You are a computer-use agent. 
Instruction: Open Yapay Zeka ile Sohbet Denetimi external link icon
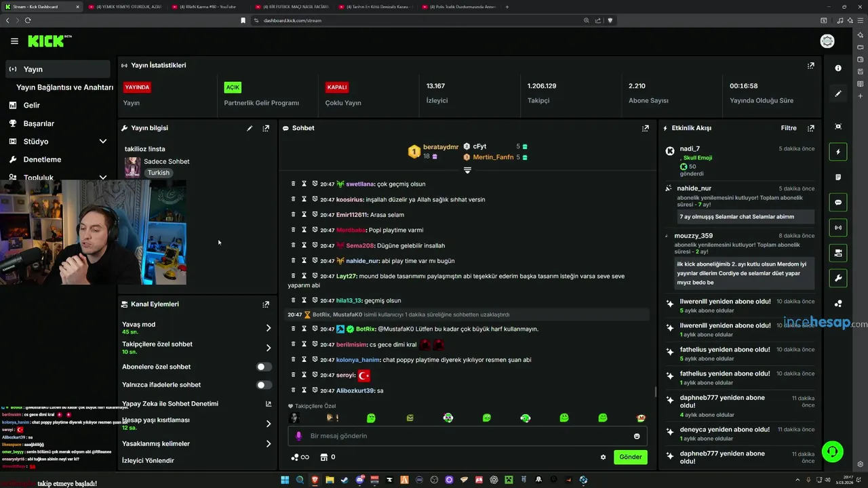coord(269,403)
